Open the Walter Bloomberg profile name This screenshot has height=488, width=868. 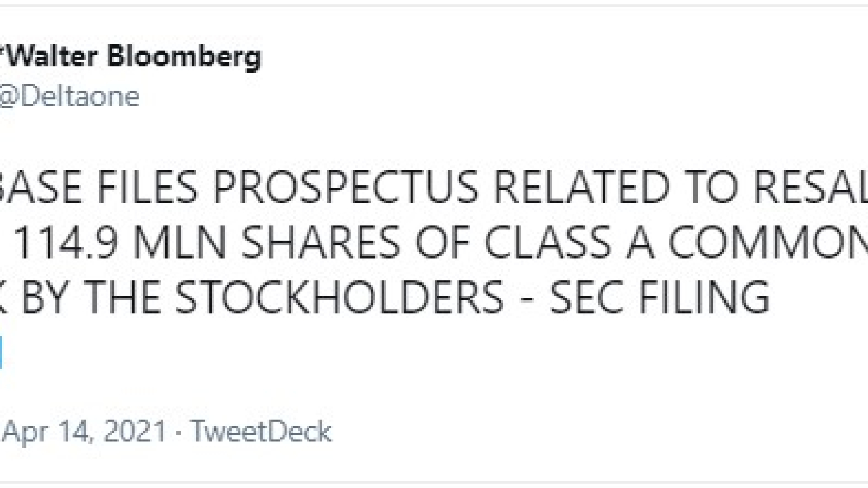[x=130, y=57]
